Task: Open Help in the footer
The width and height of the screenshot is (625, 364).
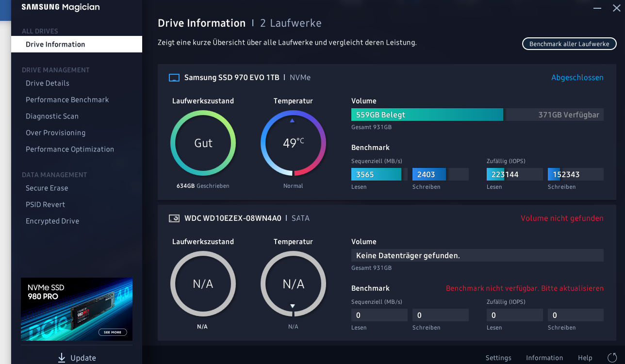Action: coord(585,358)
